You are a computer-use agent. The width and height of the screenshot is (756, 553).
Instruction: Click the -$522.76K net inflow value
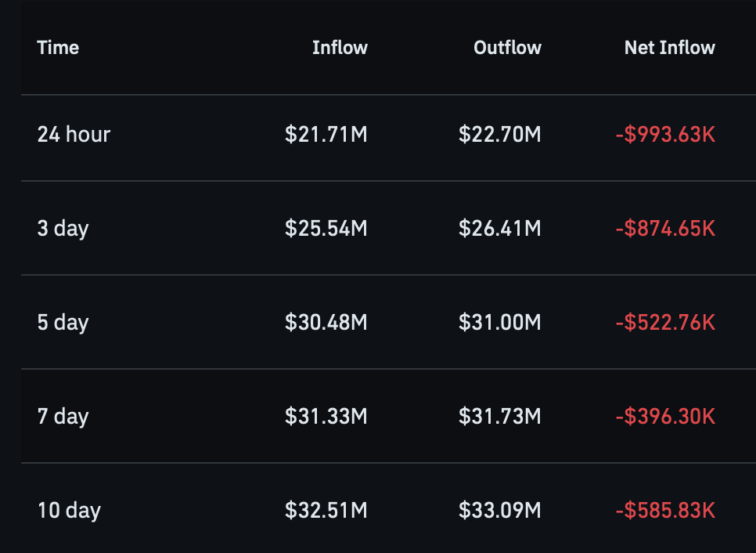[x=665, y=323]
